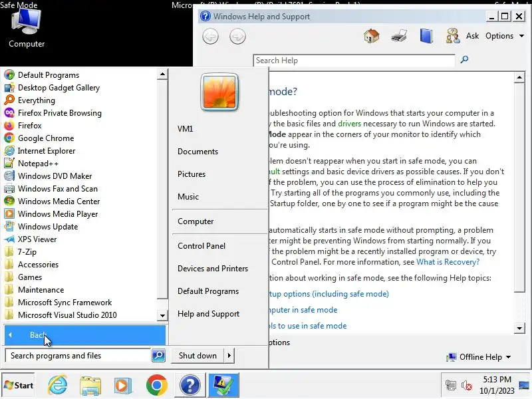Click the user account picture thumbnail
Screen dimensions: 532x399
[x=219, y=92]
